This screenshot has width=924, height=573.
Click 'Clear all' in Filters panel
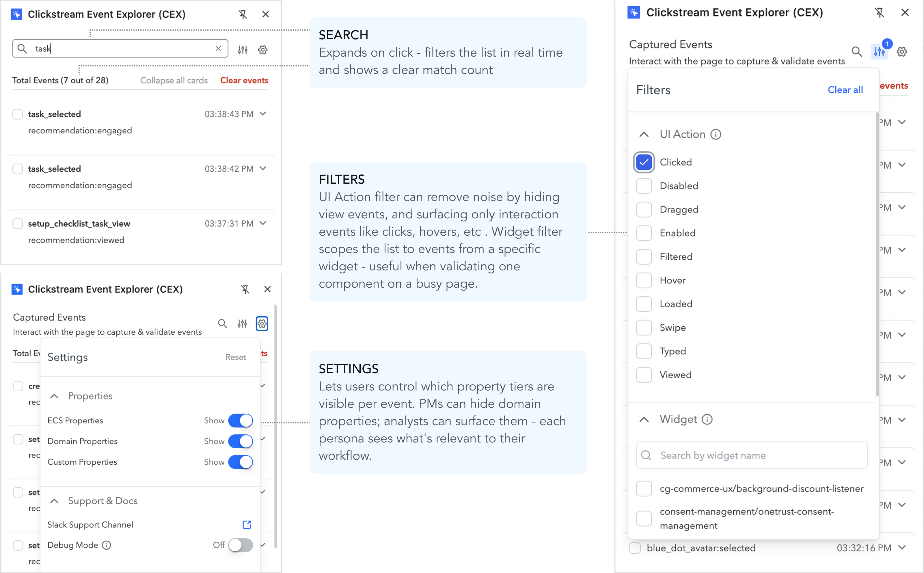(x=845, y=90)
